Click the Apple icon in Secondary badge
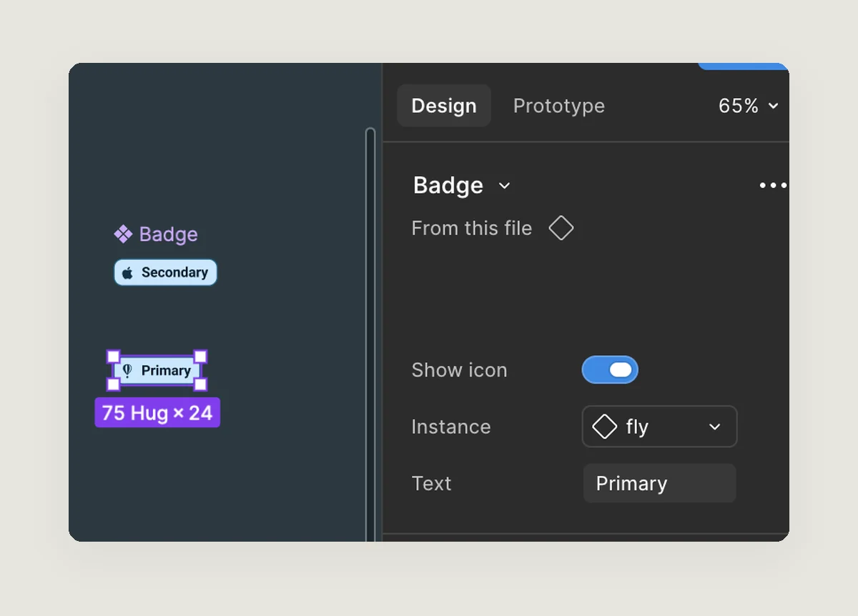Screen dimensions: 858x616 click(x=127, y=273)
